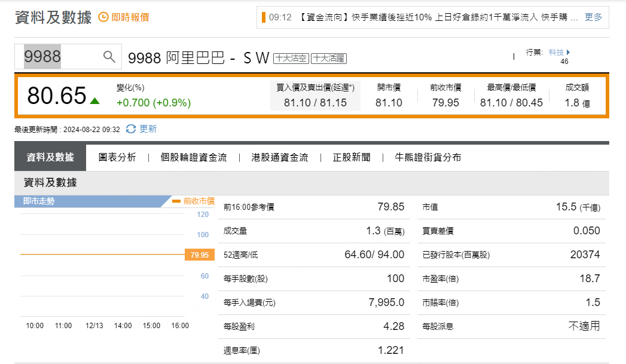Click the 79.95 previous close chart marker
626x364 pixels.
tap(200, 255)
